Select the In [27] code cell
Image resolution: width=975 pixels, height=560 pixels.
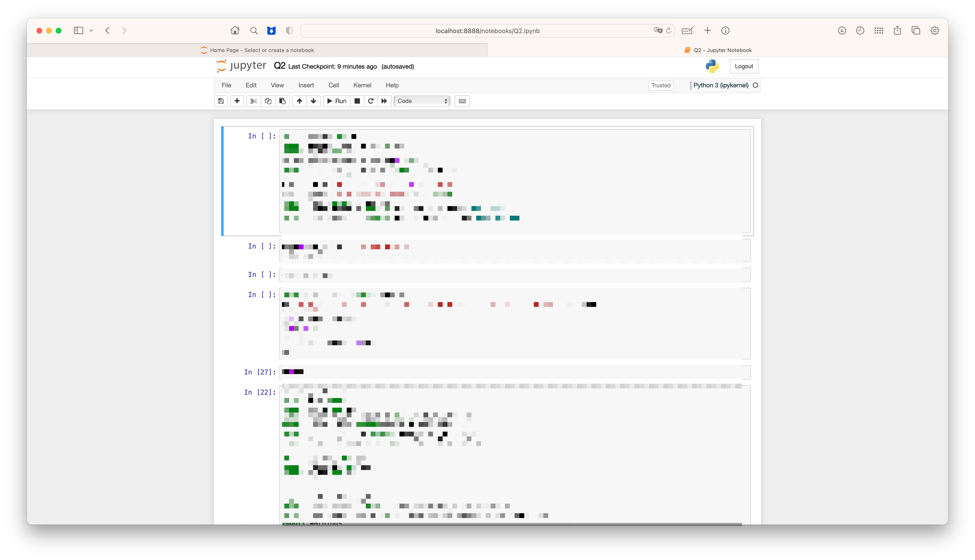click(x=515, y=372)
